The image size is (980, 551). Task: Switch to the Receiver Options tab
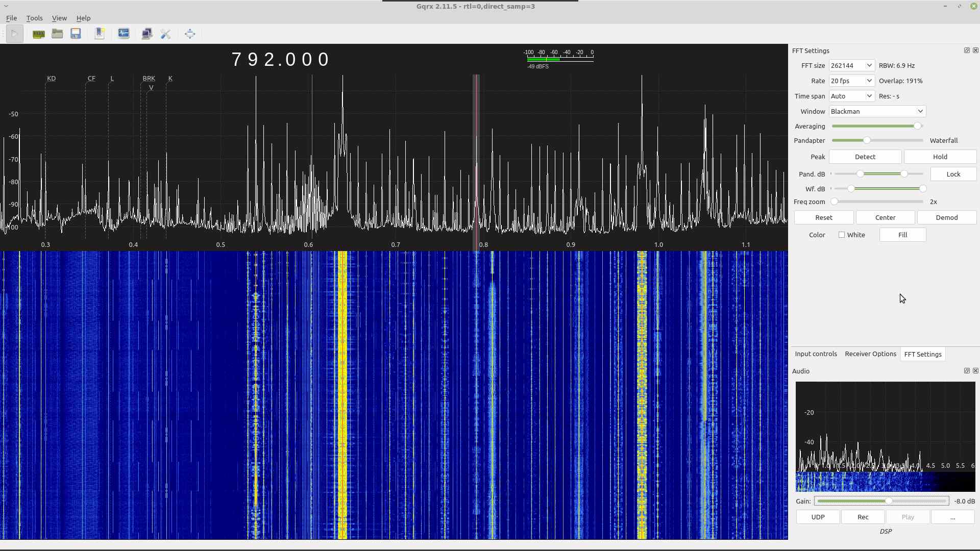click(x=870, y=354)
